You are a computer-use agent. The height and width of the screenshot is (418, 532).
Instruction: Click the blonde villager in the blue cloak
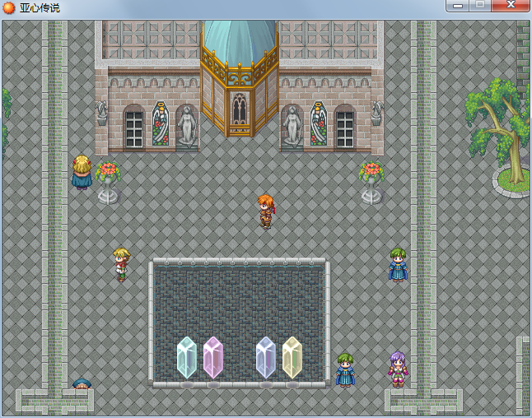pos(82,172)
